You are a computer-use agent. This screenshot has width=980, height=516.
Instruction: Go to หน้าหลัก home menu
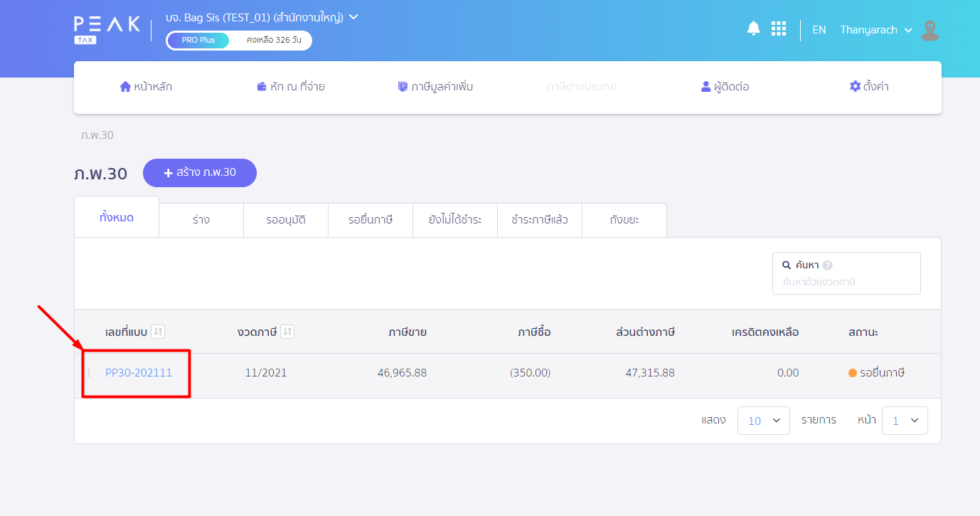147,87
